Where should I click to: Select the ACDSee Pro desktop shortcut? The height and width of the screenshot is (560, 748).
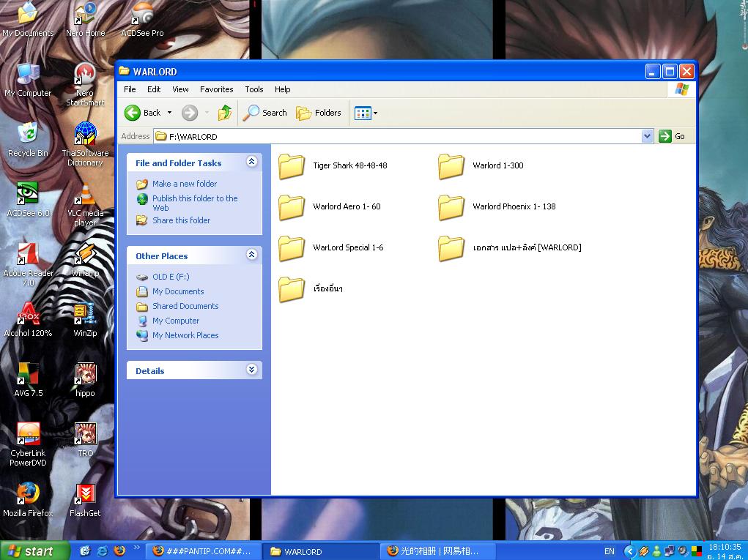point(142,20)
